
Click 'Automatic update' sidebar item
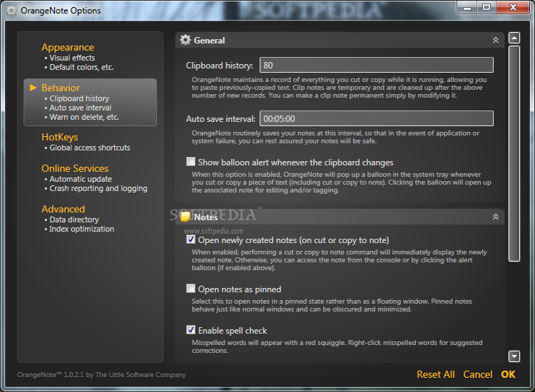click(81, 179)
